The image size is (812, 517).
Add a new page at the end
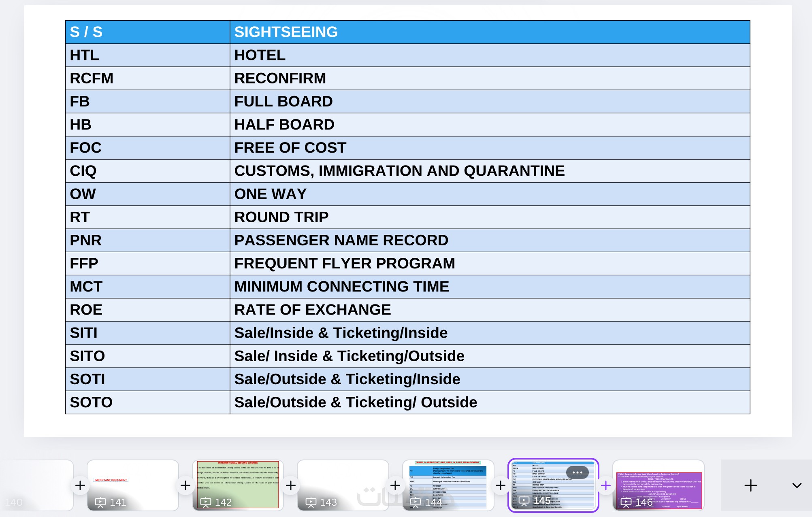[x=750, y=485]
